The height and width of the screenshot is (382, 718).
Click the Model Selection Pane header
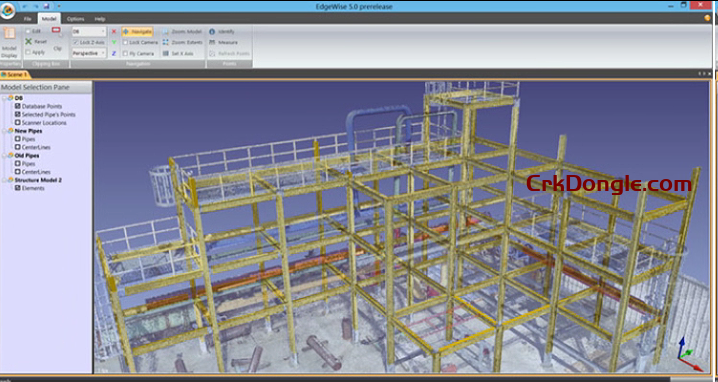pyautogui.click(x=46, y=87)
